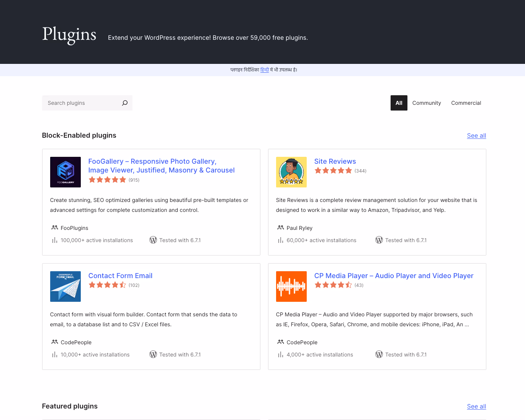Viewport: 525px width, 420px height.
Task: Open the Site Reviews title link
Action: 335,161
